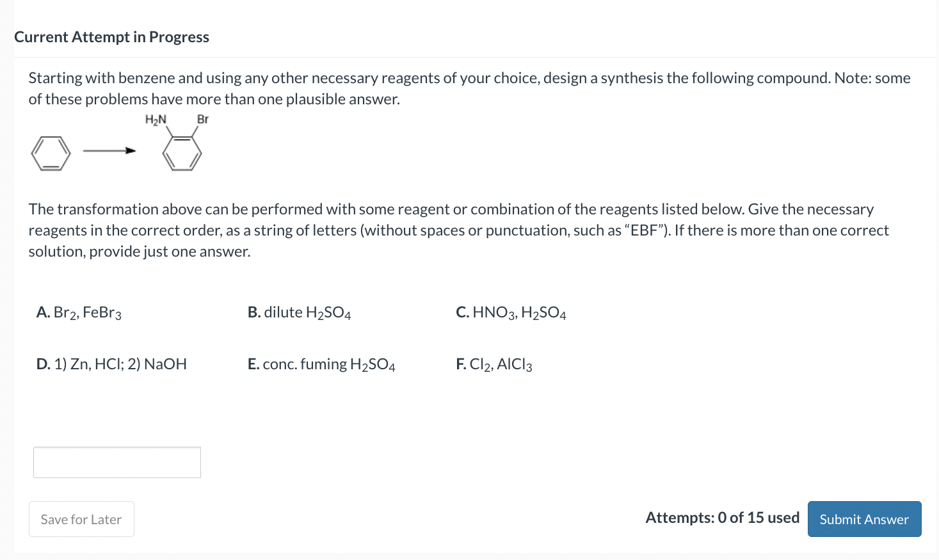Click the Save for Later button
The image size is (939, 560).
click(x=81, y=519)
